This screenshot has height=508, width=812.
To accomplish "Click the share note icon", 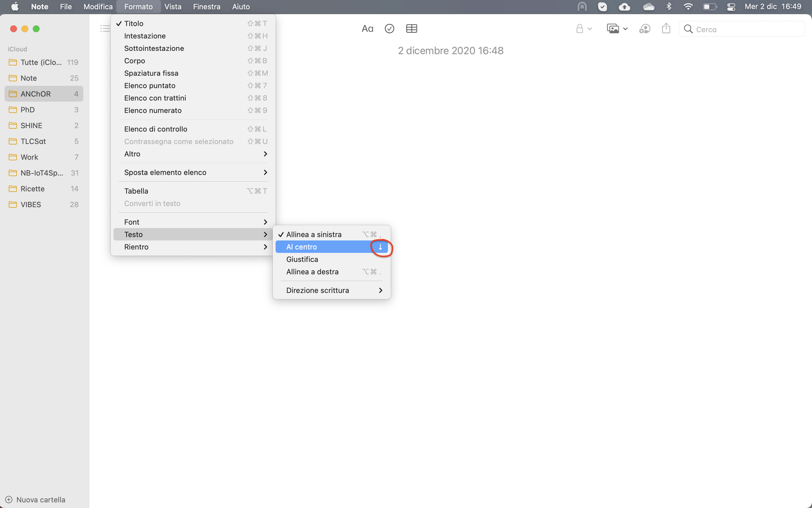I will pyautogui.click(x=666, y=29).
